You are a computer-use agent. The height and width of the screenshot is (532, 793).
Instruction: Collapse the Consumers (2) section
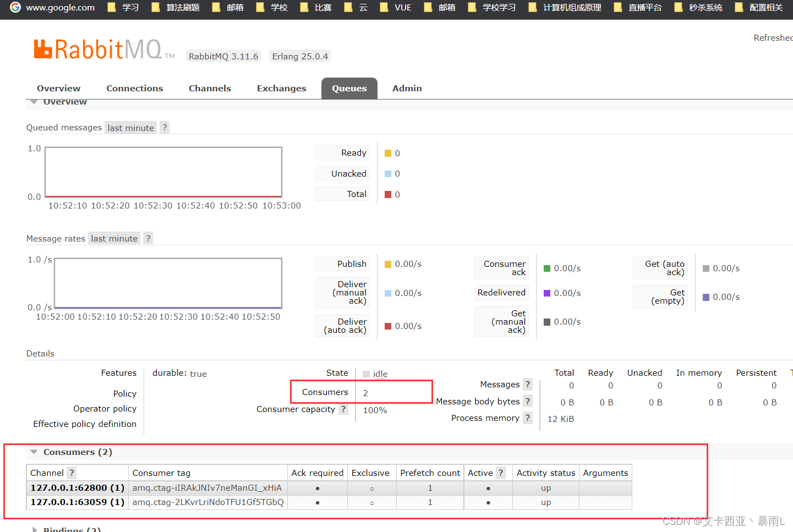pyautogui.click(x=72, y=452)
